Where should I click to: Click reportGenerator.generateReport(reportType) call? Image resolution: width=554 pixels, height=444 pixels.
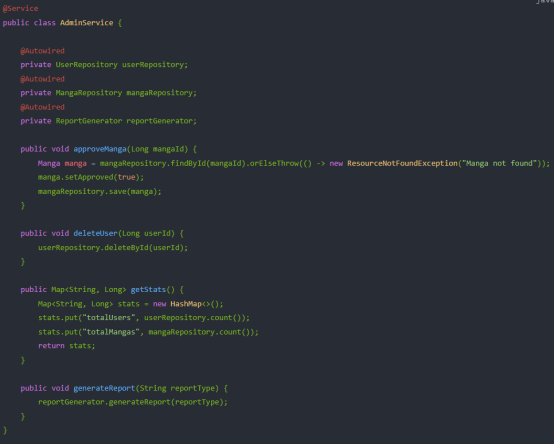[133, 402]
